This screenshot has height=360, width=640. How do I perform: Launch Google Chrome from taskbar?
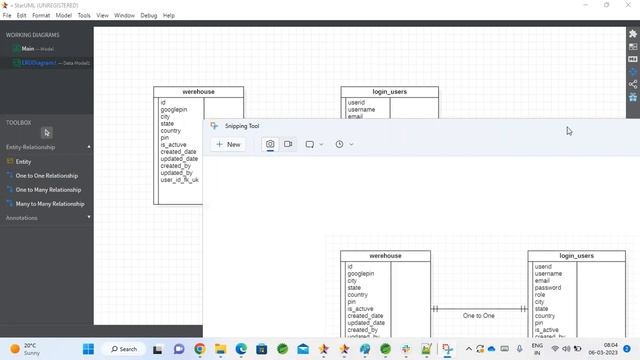click(200, 349)
